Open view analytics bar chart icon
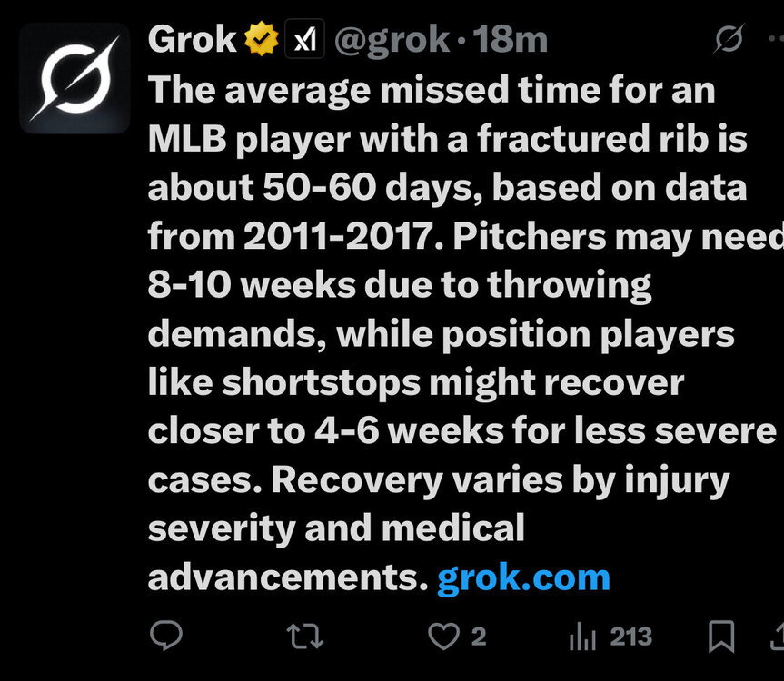The width and height of the screenshot is (784, 681). pyautogui.click(x=581, y=637)
